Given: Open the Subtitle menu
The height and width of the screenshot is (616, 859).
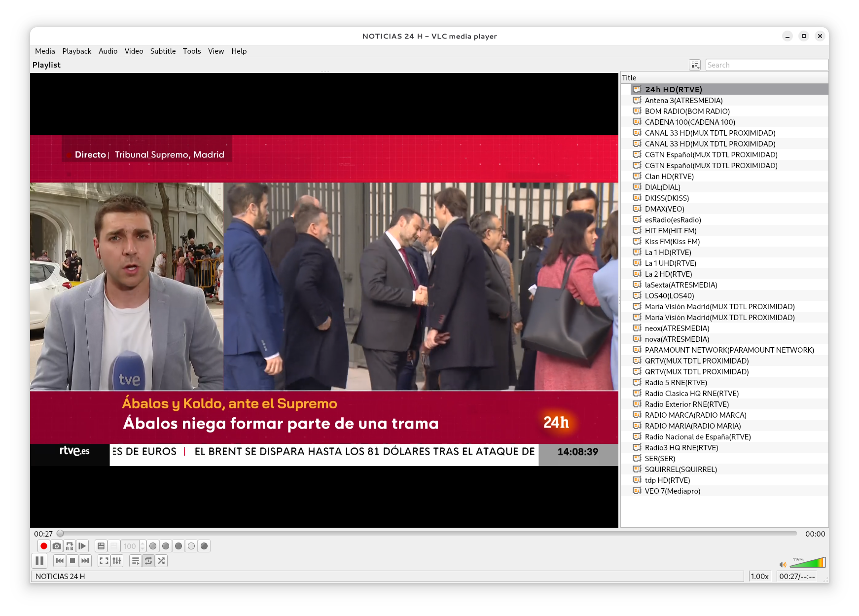Looking at the screenshot, I should coord(163,51).
